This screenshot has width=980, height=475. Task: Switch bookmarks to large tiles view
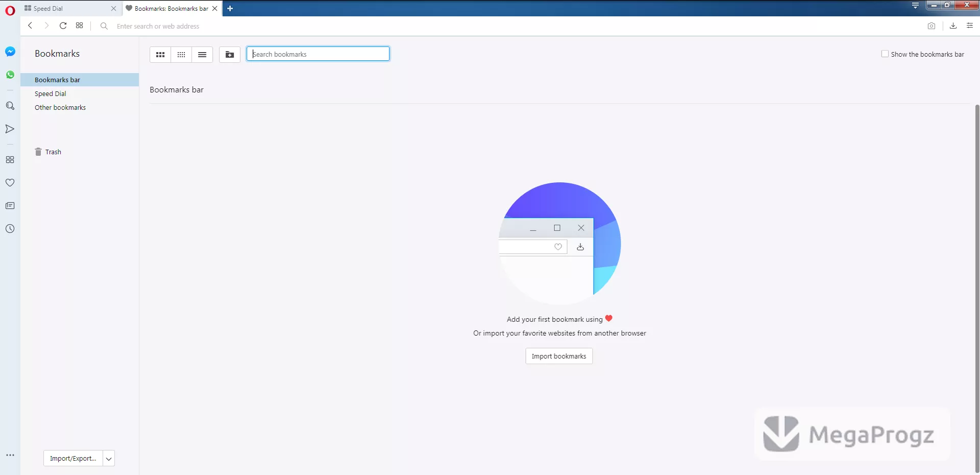click(160, 55)
